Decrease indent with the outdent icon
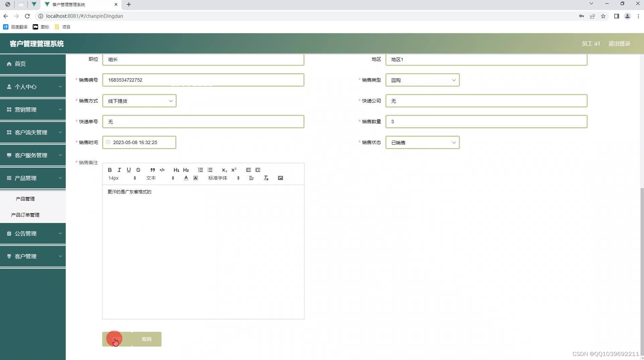Viewport: 644px width, 360px height. click(248, 170)
